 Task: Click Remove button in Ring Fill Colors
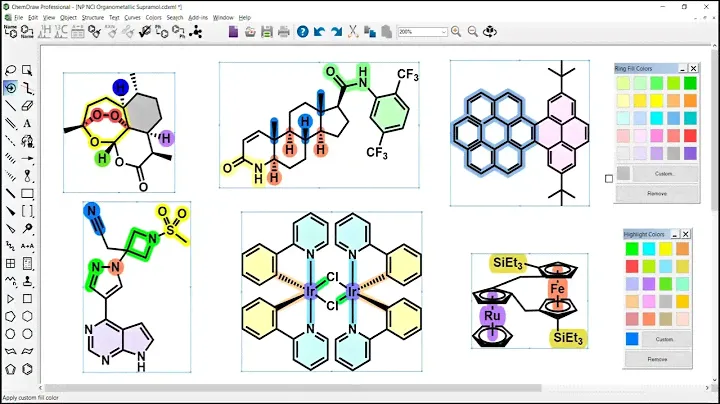[657, 193]
